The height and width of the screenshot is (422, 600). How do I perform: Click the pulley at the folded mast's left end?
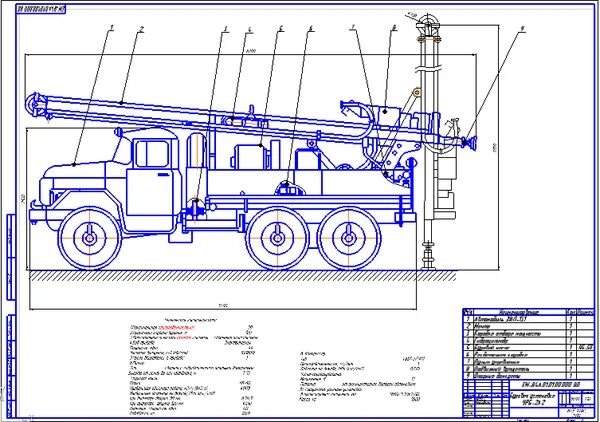pos(34,104)
